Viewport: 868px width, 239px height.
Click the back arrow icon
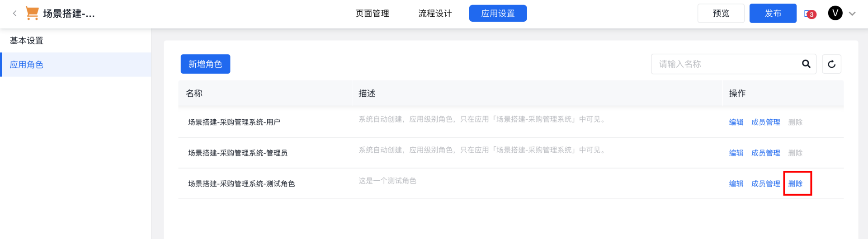[x=14, y=14]
